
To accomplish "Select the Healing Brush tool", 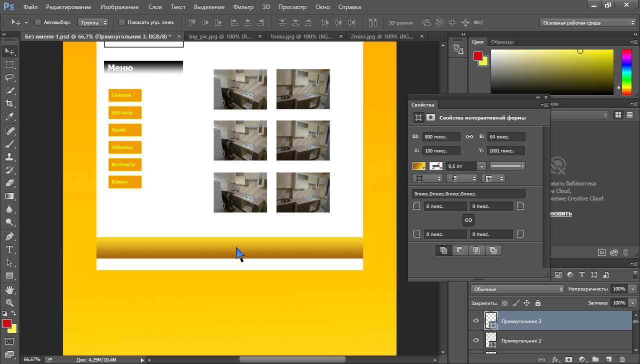I will tap(9, 131).
